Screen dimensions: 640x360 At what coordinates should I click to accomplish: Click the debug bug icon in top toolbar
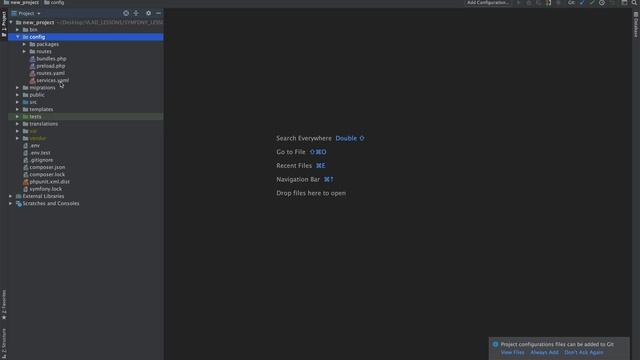point(529,2)
